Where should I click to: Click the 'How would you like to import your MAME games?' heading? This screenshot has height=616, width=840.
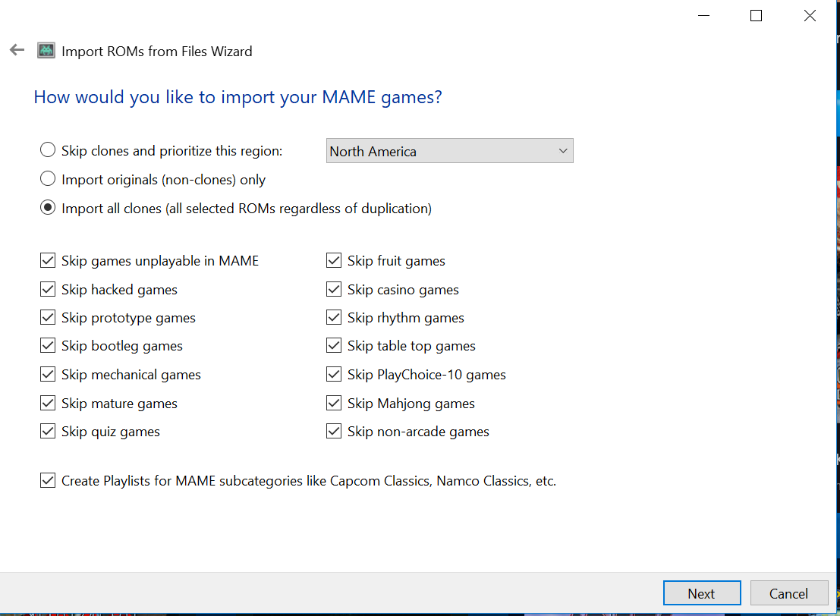238,97
